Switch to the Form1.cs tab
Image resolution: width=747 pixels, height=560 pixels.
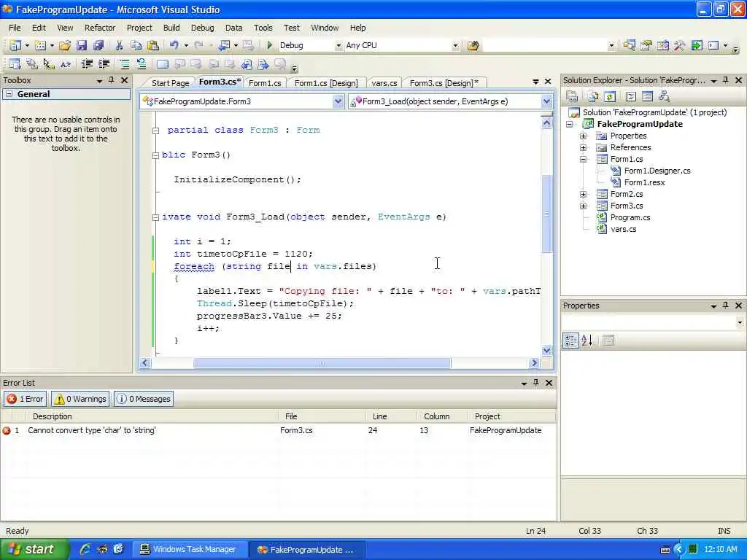[265, 83]
